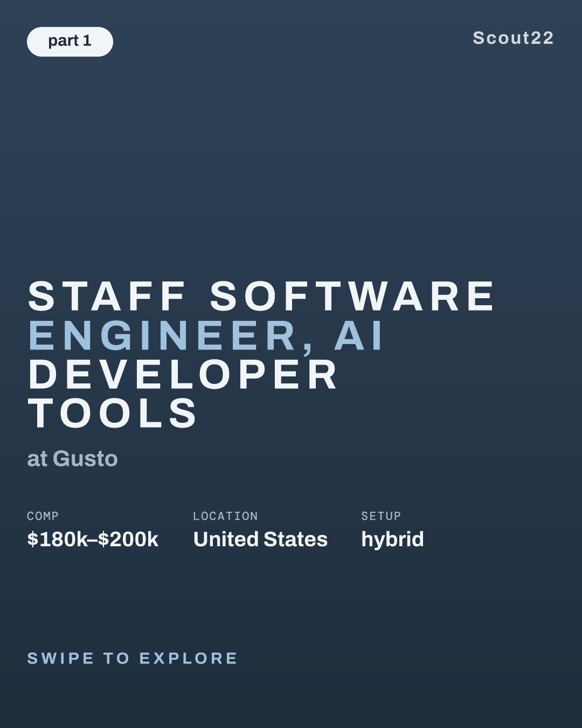This screenshot has height=728, width=582.
Task: Select the 'hybrid' setup value
Action: click(x=392, y=539)
